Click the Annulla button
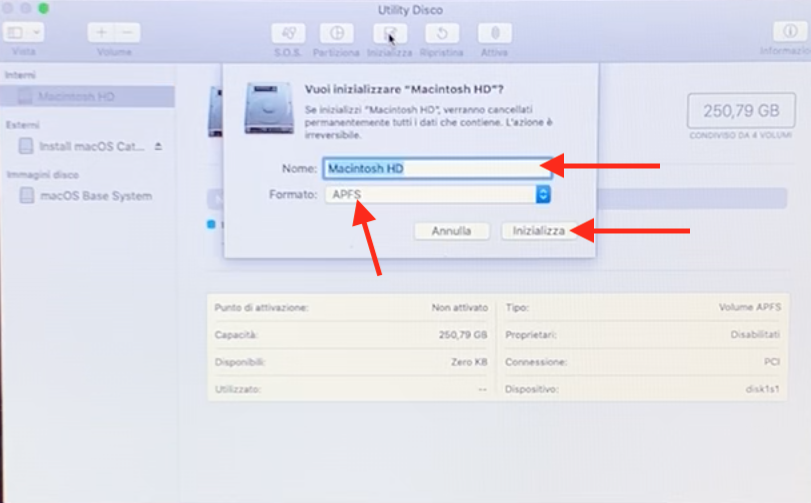Image resolution: width=811 pixels, height=503 pixels. (x=452, y=231)
